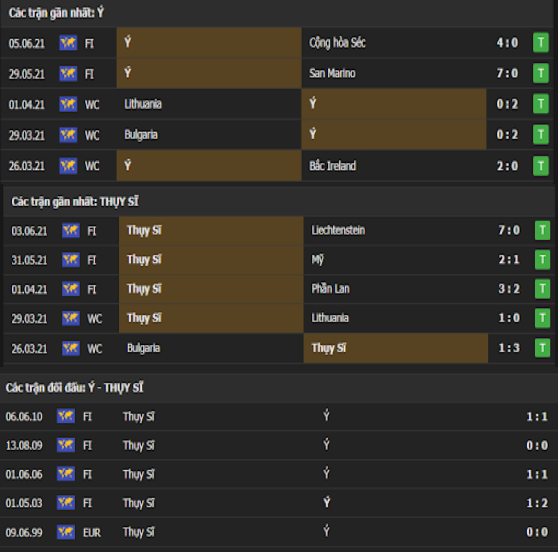The height and width of the screenshot is (552, 558).
Task: Open the Cộng hòa Séc team link
Action: coord(337,43)
